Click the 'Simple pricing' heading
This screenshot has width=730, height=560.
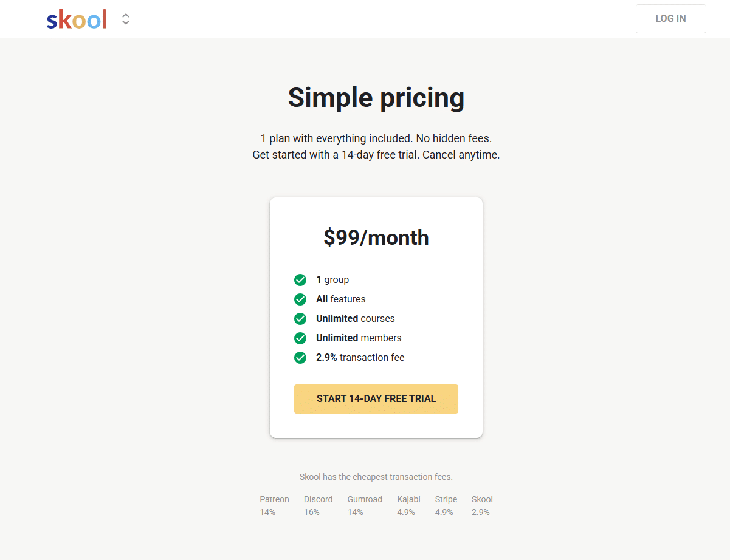tap(376, 98)
